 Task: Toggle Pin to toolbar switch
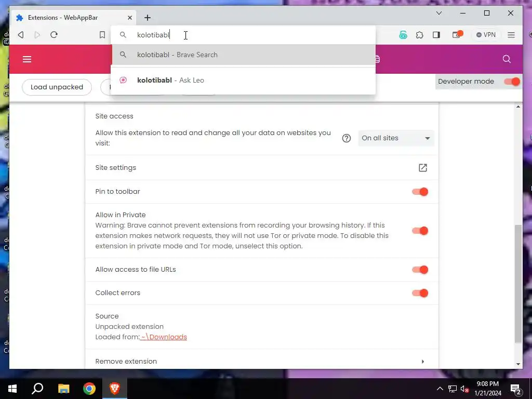point(420,192)
